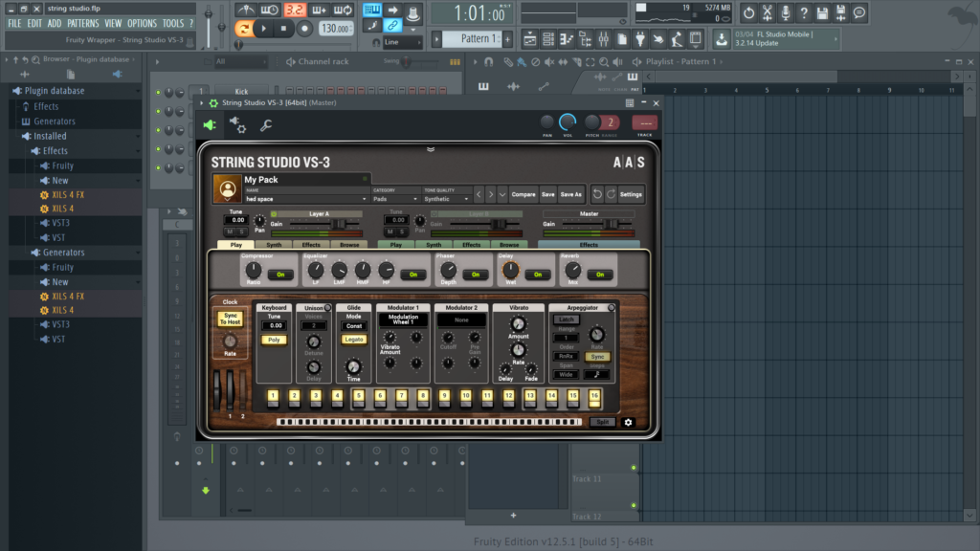The width and height of the screenshot is (980, 551).
Task: Click the Compare button in the preset bar
Action: 524,195
